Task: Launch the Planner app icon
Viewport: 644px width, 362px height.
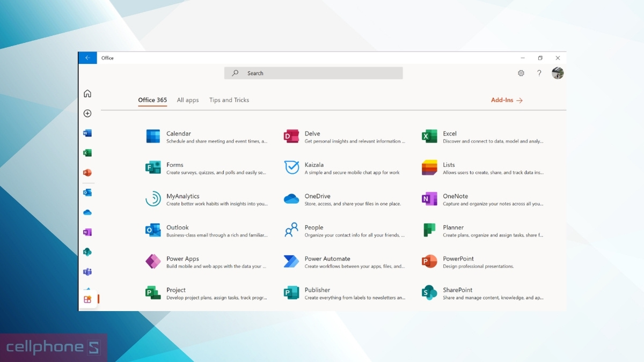Action: click(429, 230)
